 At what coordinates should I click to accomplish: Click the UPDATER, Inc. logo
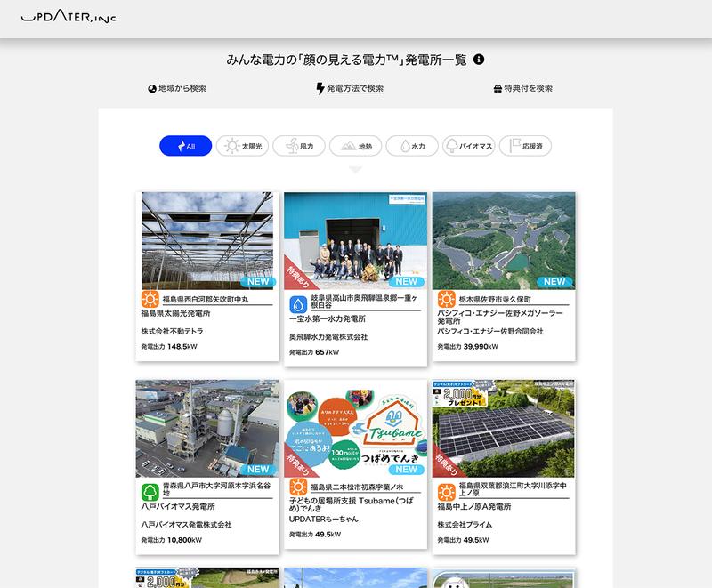(69, 17)
